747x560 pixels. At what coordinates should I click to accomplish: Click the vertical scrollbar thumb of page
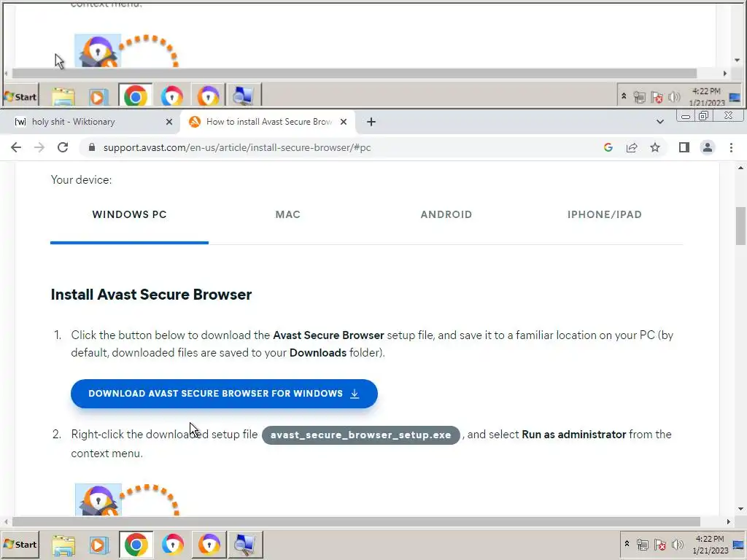[x=740, y=226]
